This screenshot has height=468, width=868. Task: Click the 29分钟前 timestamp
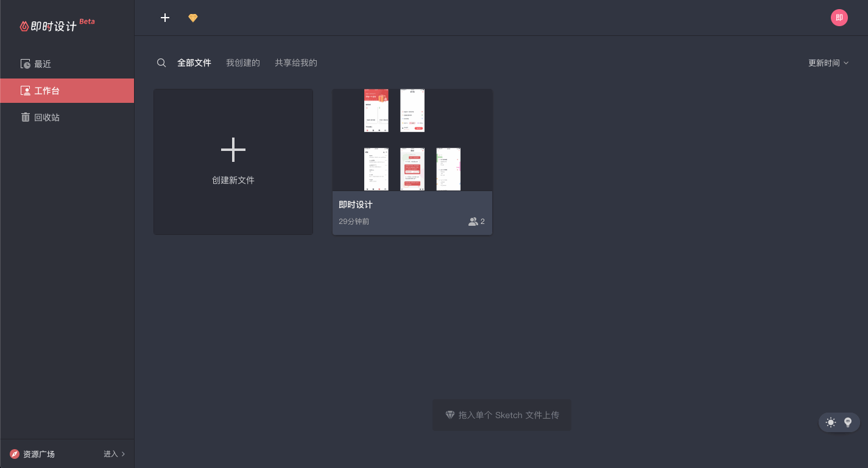click(354, 222)
